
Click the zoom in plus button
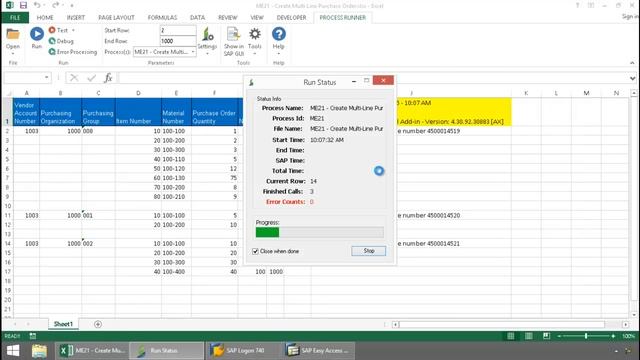point(613,336)
